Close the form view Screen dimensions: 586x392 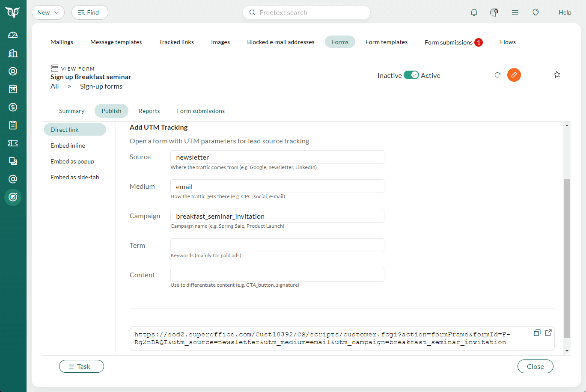(x=535, y=366)
